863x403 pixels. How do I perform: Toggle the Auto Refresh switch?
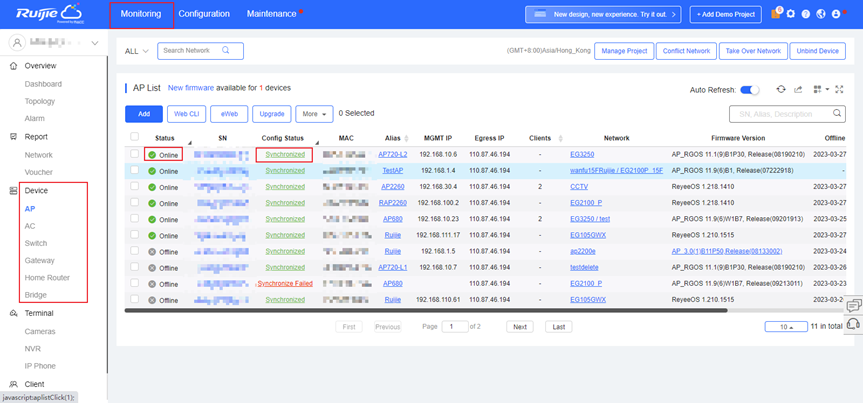[749, 90]
